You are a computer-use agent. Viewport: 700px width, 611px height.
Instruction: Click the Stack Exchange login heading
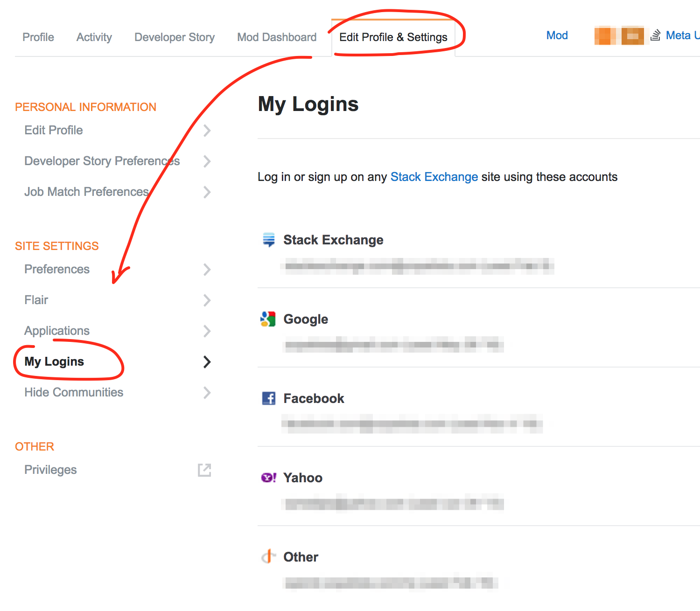pyautogui.click(x=333, y=240)
